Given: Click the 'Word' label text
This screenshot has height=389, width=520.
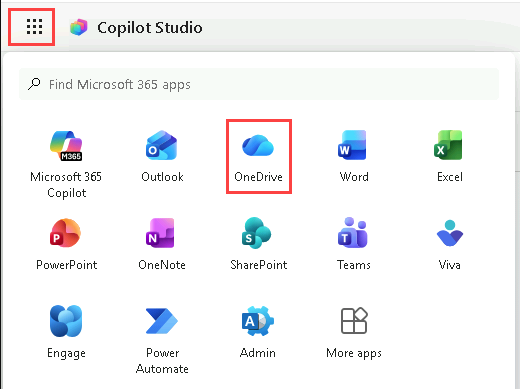Looking at the screenshot, I should click(354, 177).
